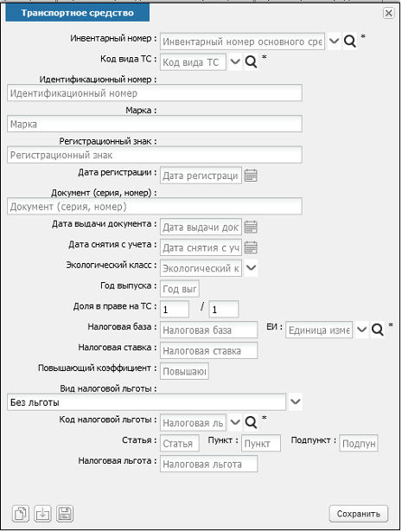Open the Экологический класс dropdown
This screenshot has width=402, height=532.
point(251,268)
